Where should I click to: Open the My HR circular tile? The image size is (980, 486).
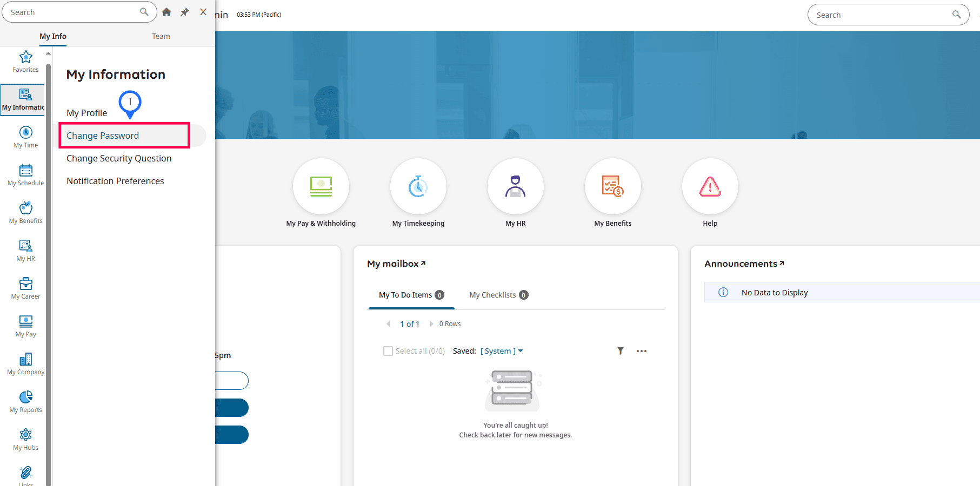[516, 186]
